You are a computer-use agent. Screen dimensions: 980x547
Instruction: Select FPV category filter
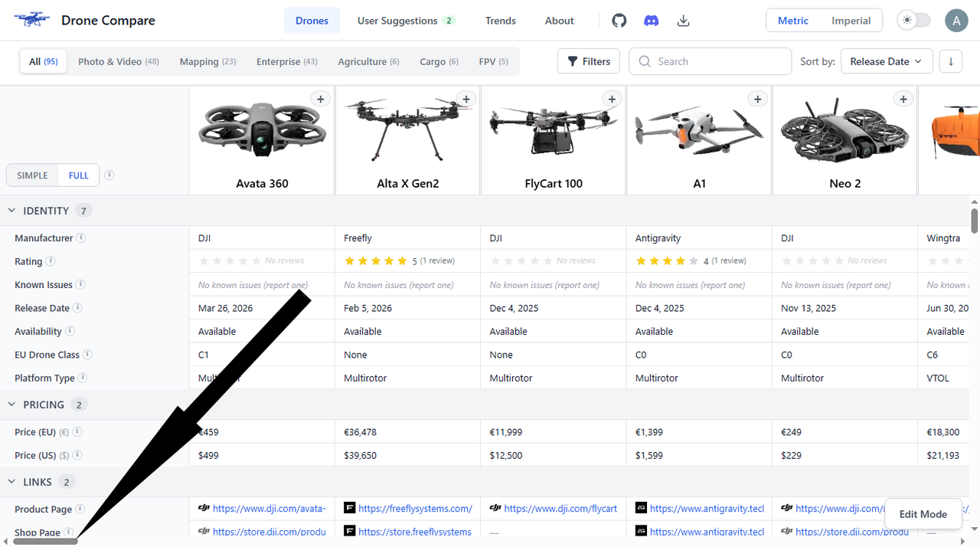493,61
